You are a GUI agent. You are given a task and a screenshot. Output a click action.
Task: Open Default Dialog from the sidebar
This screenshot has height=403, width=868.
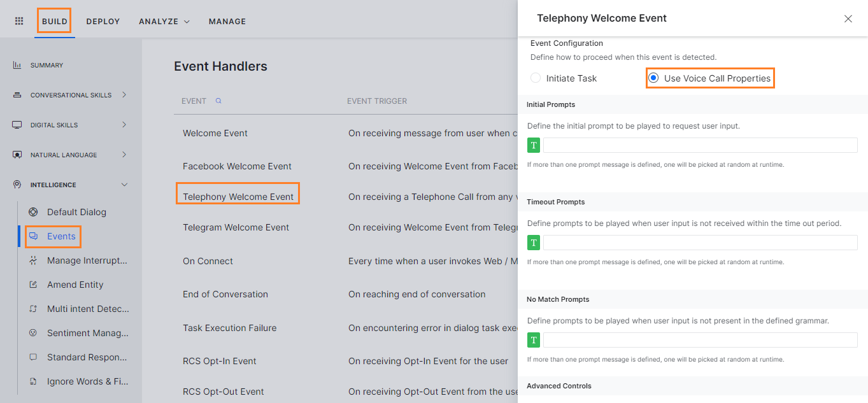pos(76,212)
